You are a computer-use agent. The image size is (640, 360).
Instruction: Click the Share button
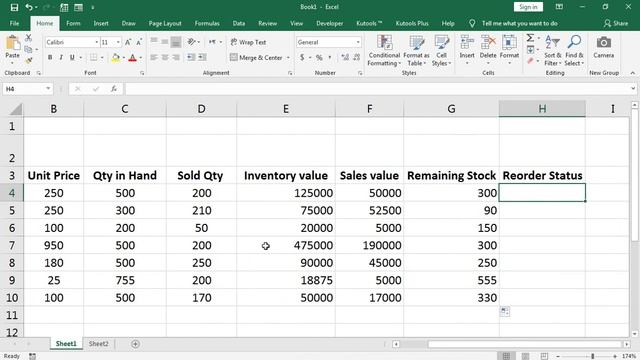click(616, 23)
